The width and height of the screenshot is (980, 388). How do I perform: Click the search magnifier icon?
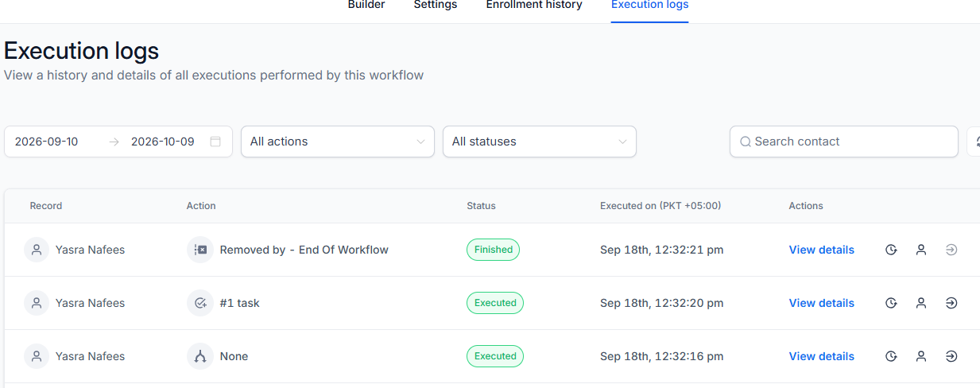coord(746,142)
